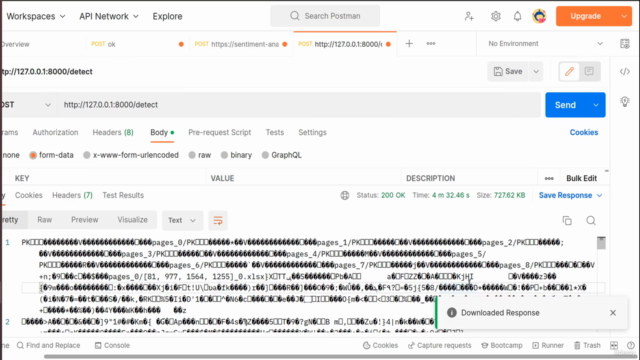Open the Cookies link
This screenshot has width=640, height=360.
(x=584, y=133)
